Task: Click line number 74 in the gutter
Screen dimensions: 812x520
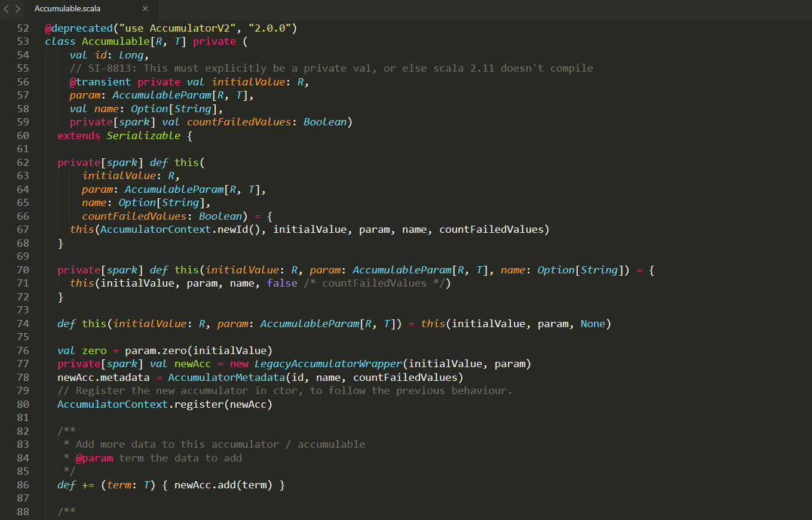Action: (x=23, y=324)
